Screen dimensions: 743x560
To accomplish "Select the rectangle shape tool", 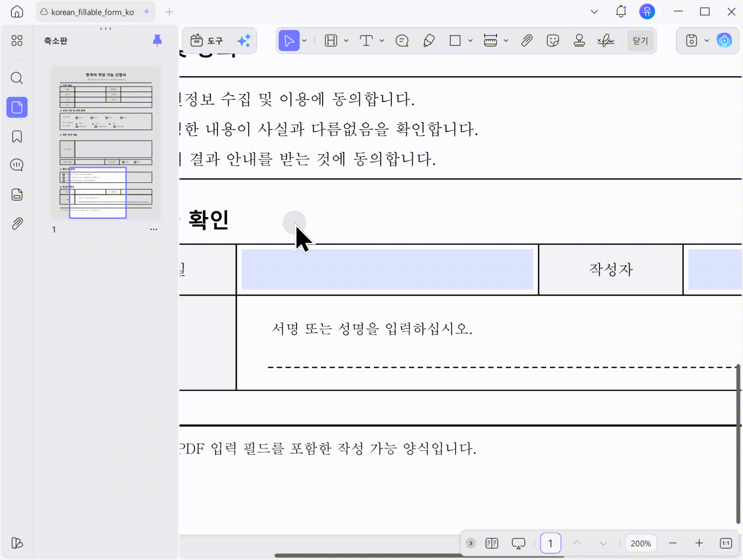I will click(455, 41).
